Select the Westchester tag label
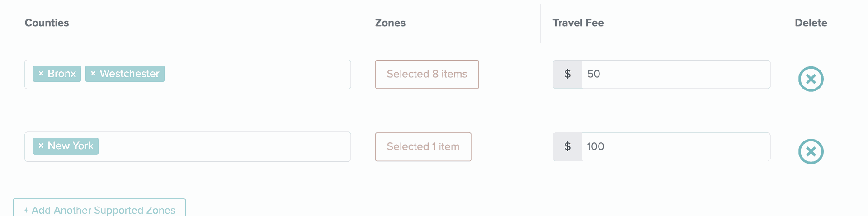Screen dimensions: 868x216 tap(129, 74)
